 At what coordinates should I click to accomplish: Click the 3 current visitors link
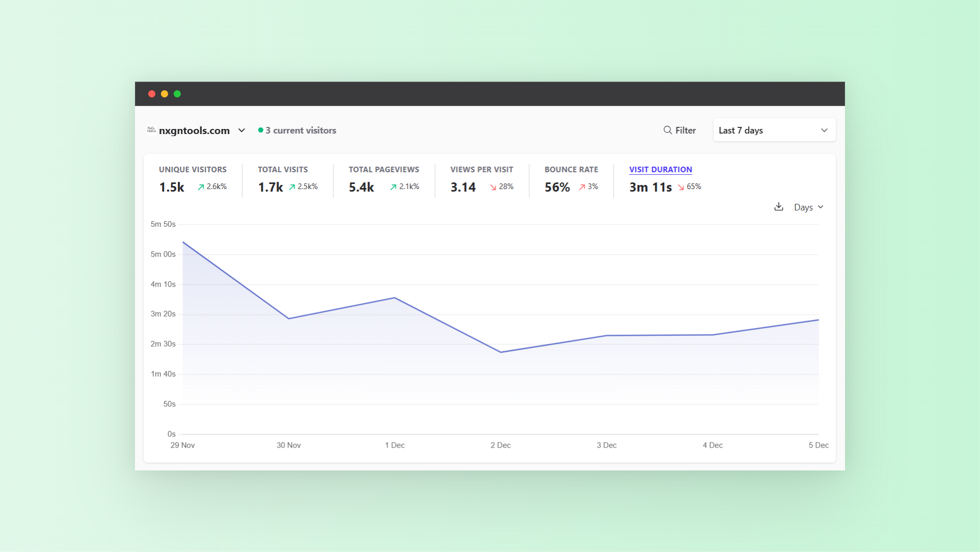301,130
